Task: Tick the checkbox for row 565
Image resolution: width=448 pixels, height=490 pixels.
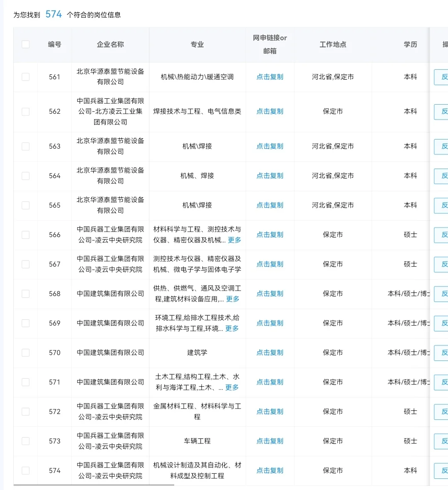Action: (x=26, y=205)
